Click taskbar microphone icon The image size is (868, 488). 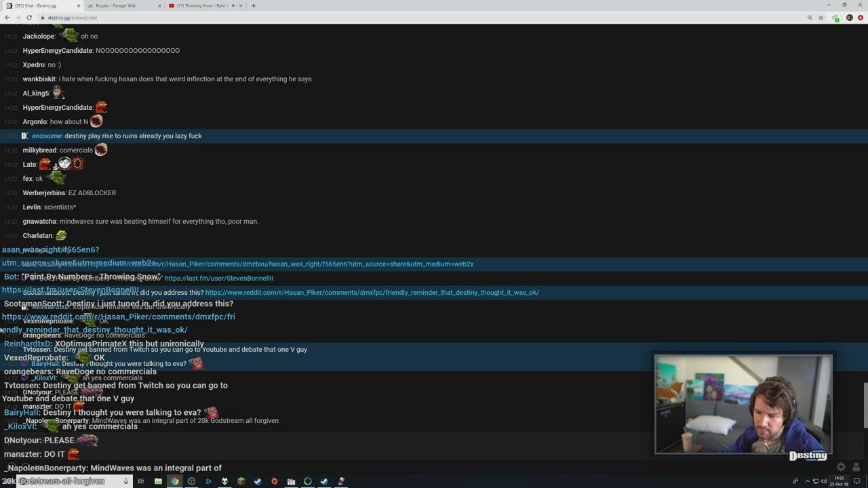point(126,481)
